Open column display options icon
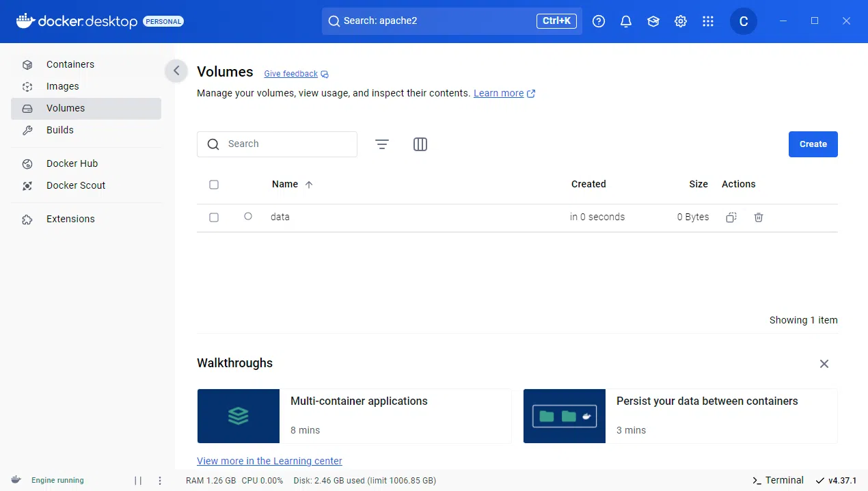Viewport: 868px width, 491px height. 420,144
